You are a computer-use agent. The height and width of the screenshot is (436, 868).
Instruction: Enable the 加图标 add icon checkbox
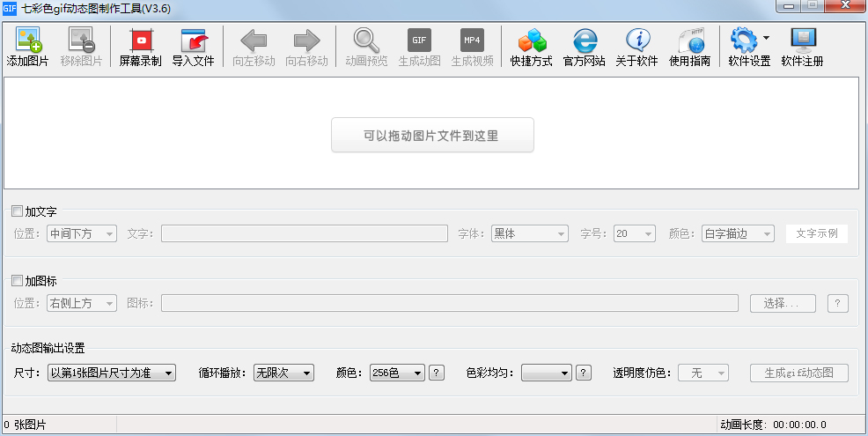pos(18,281)
